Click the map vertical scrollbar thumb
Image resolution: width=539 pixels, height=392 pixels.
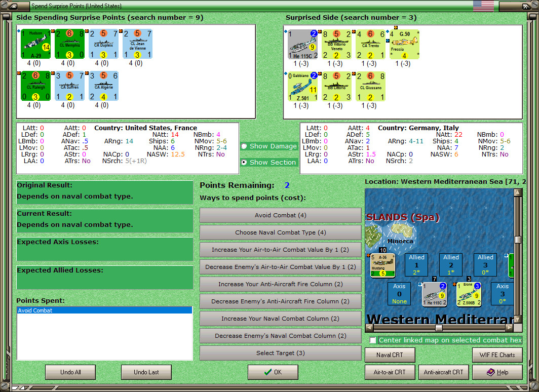coord(518,240)
